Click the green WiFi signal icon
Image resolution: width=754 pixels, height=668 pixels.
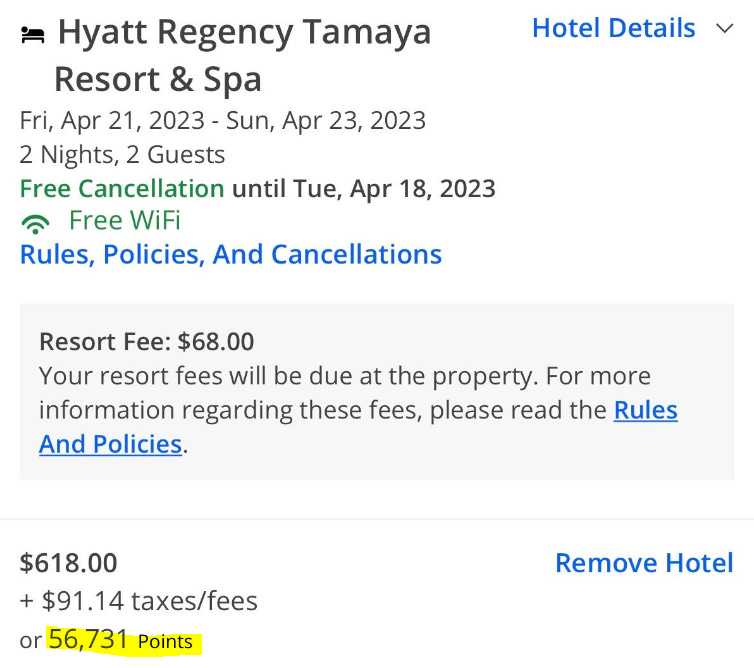click(x=36, y=223)
